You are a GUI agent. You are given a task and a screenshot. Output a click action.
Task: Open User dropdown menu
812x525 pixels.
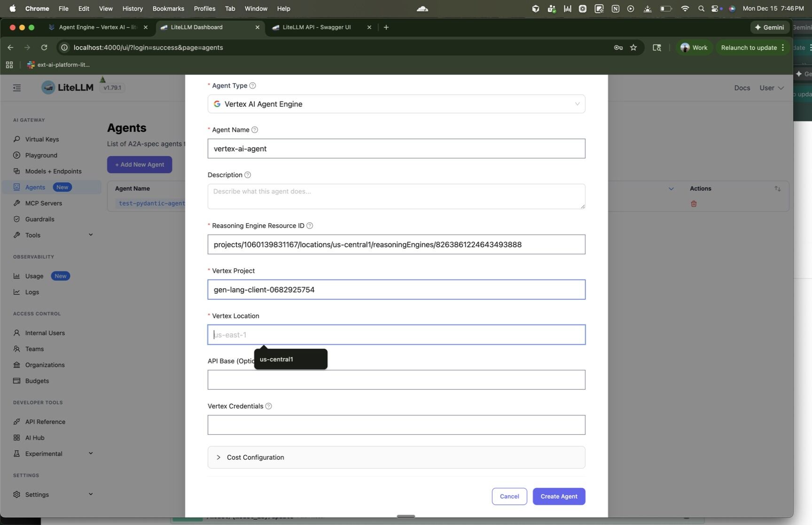[x=771, y=88]
